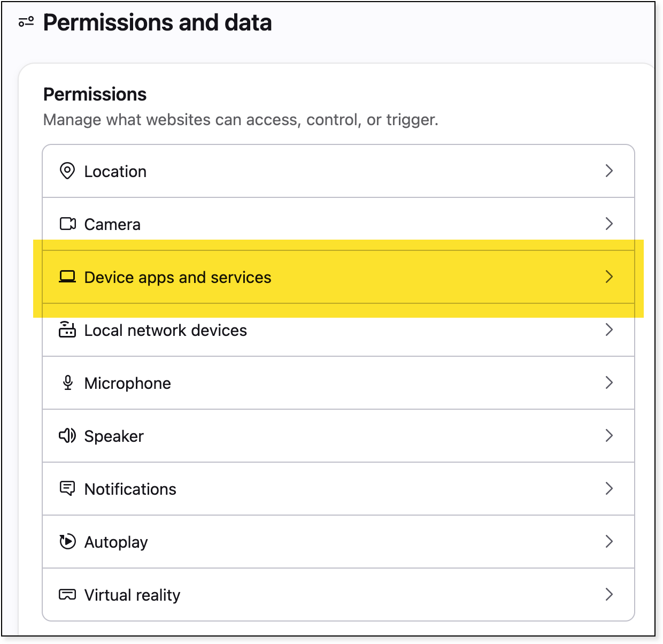Expand the Microphone chevron arrow
The width and height of the screenshot is (663, 644).
pyautogui.click(x=609, y=382)
